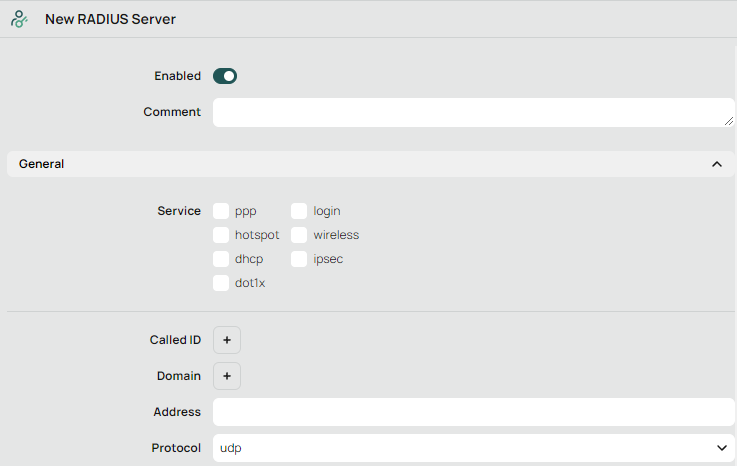Click the General section header

click(x=360, y=164)
